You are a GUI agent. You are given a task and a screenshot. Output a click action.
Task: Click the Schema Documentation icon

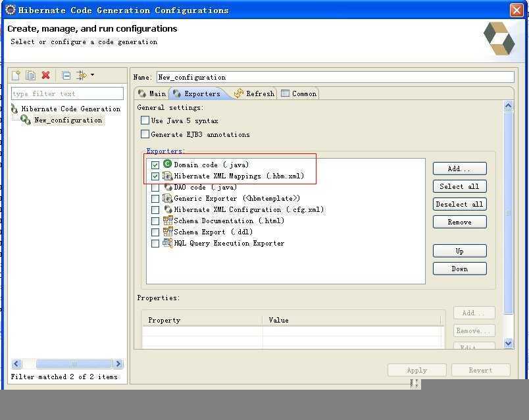168,221
